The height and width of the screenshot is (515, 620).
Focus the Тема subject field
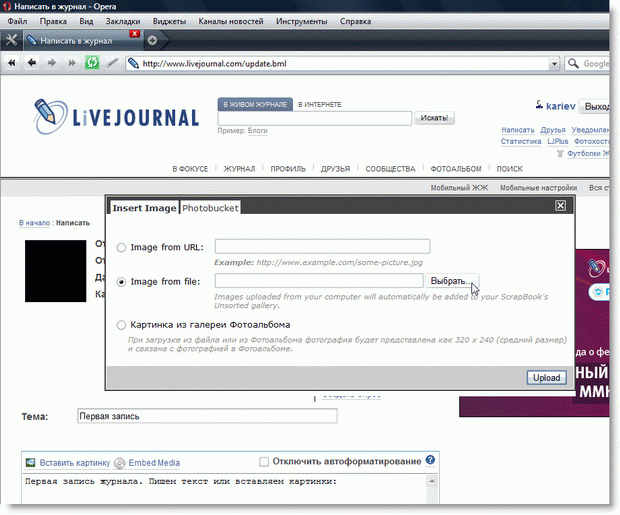(207, 416)
